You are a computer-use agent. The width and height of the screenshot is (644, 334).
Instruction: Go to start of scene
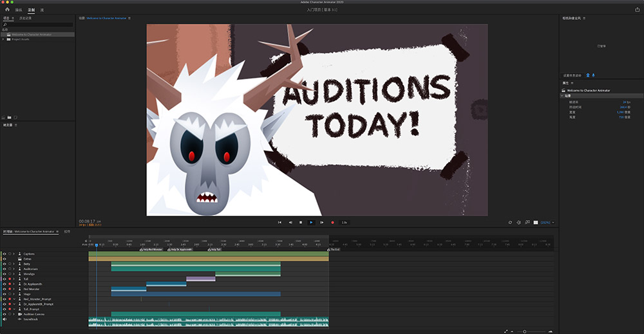point(279,223)
